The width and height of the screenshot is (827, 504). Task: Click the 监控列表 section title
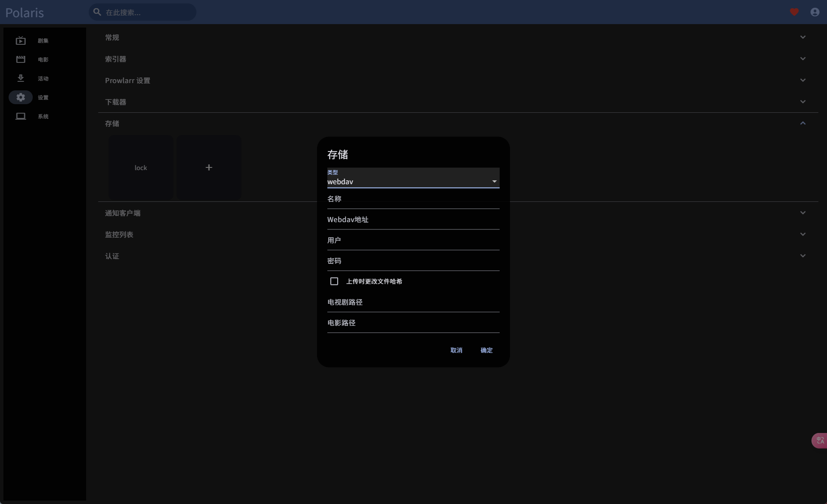coord(119,235)
